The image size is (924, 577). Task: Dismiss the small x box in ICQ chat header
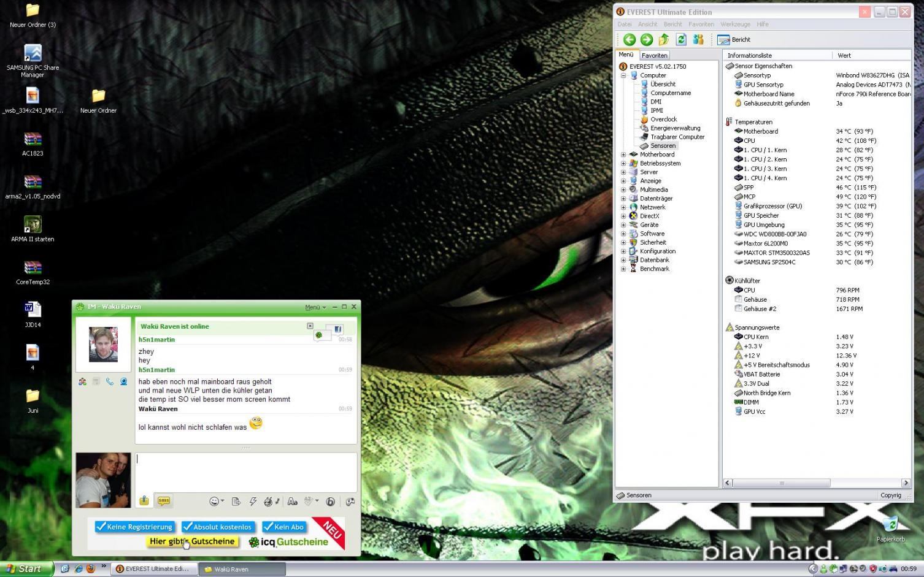click(310, 326)
